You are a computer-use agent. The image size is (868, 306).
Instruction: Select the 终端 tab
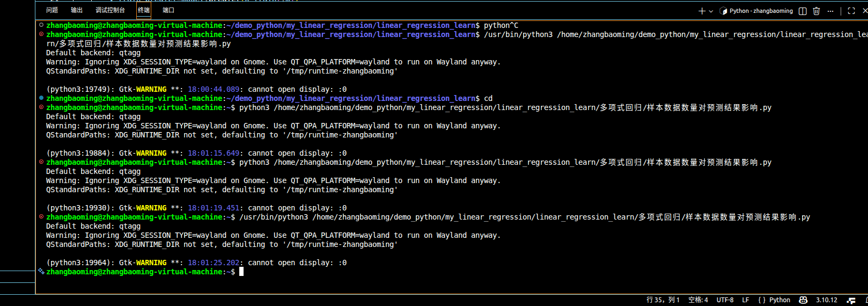tap(144, 10)
